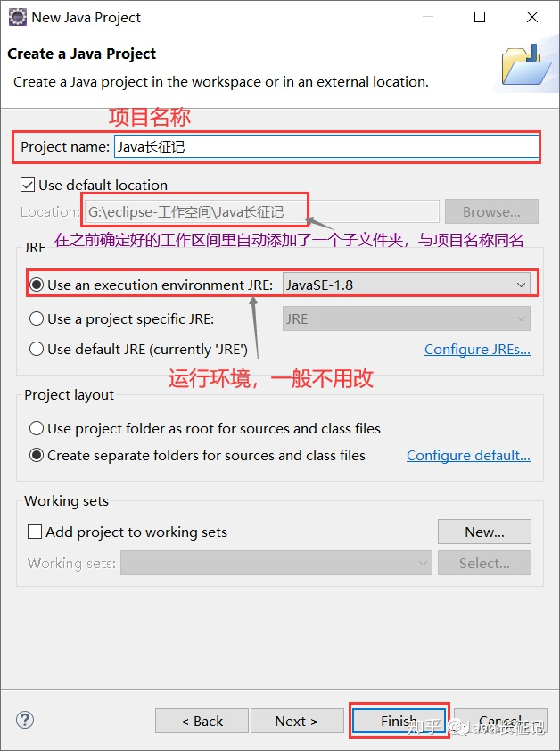Expand the Working sets combo box
Screen dimensions: 560x751
[x=276, y=563]
